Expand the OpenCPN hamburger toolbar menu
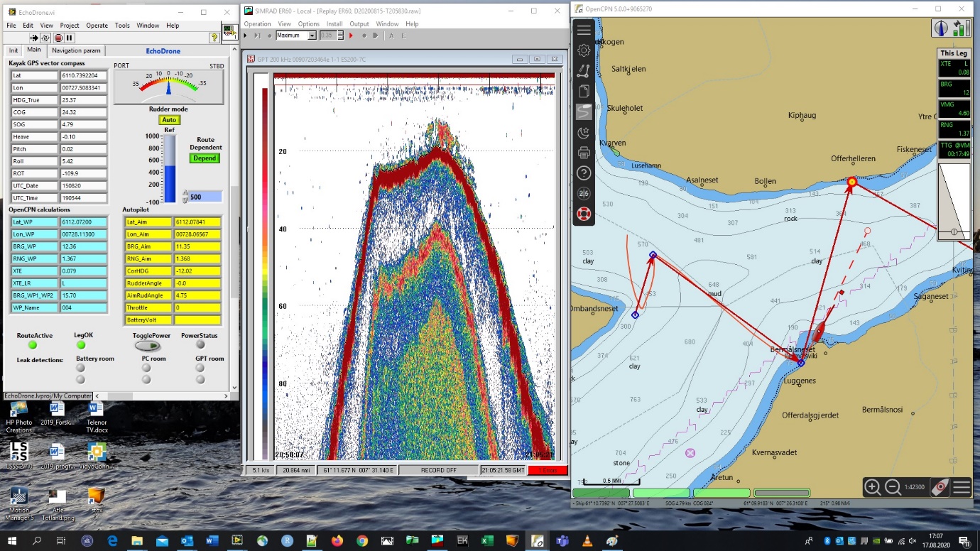The width and height of the screenshot is (980, 551). pos(584,30)
